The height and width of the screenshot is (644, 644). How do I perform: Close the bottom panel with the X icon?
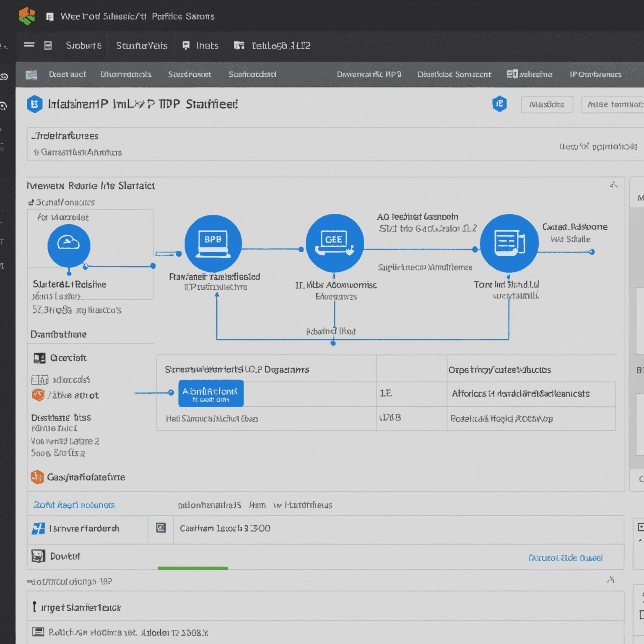611,579
